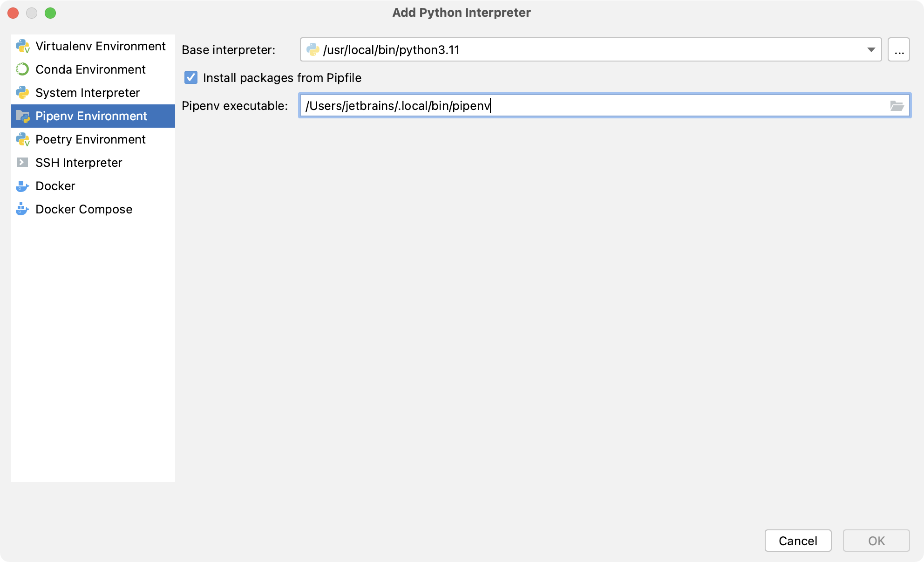
Task: Select the Pipenv Environment tab
Action: pos(92,116)
